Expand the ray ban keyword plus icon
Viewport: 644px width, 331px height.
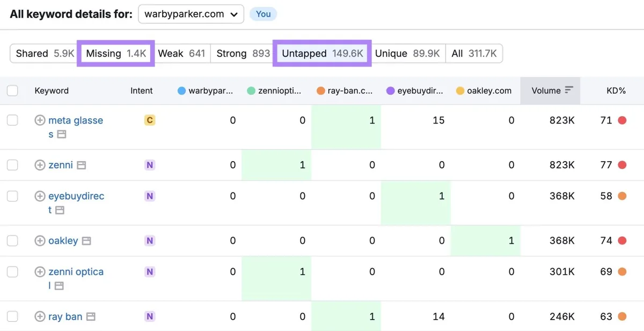(40, 316)
